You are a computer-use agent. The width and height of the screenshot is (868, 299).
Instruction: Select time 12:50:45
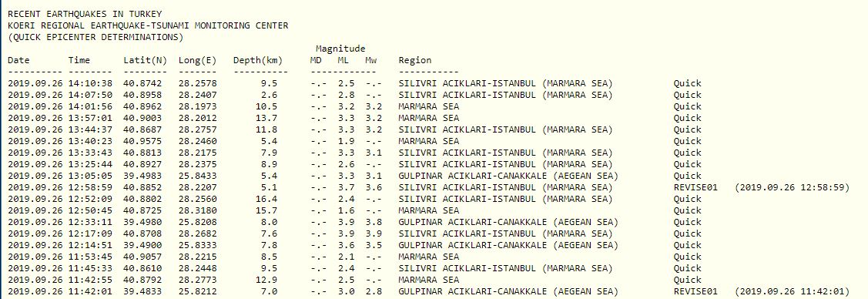pos(90,210)
